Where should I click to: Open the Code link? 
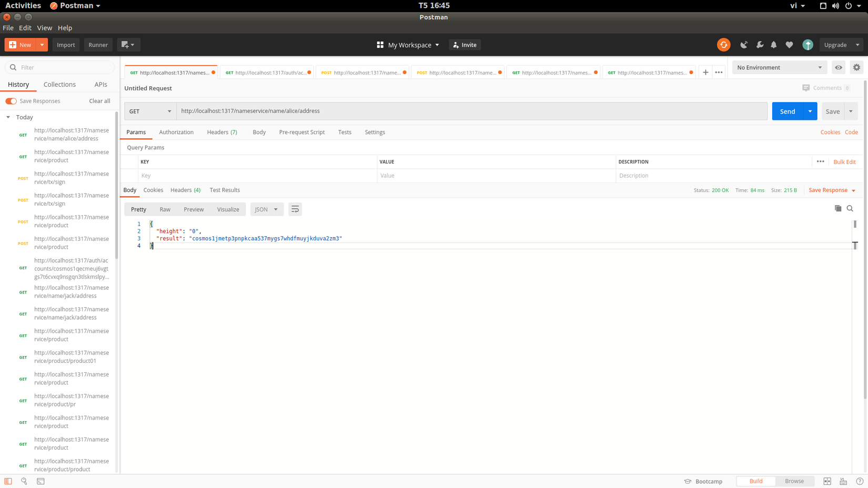pyautogui.click(x=851, y=132)
